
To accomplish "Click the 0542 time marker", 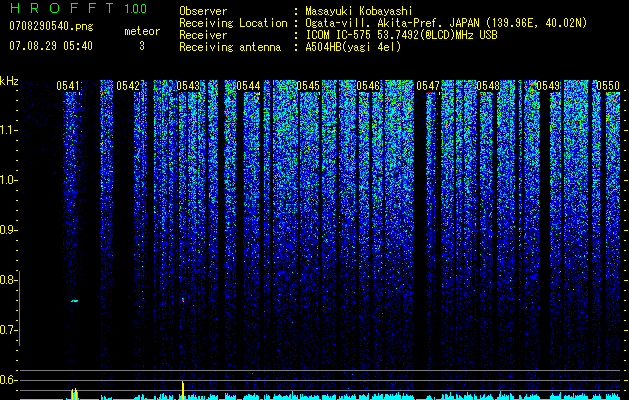I will point(128,86).
